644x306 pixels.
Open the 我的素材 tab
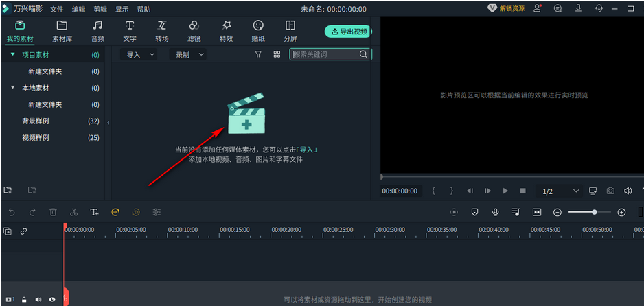click(20, 32)
